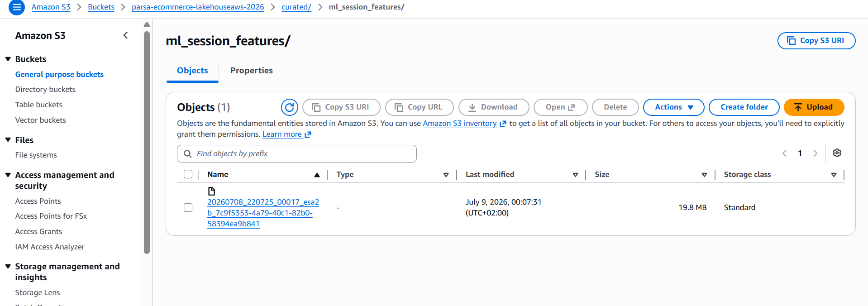868x306 pixels.
Task: Focus the Find objects by prefix field
Action: tap(297, 154)
